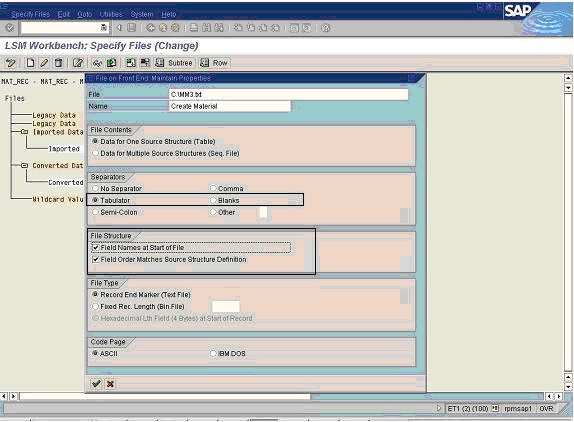574x422 pixels.
Task: Select Record End Marker (Text File) option
Action: click(141, 295)
